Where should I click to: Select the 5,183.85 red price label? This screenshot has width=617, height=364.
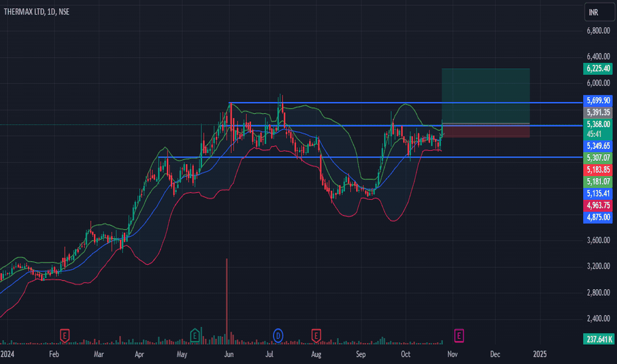point(598,170)
